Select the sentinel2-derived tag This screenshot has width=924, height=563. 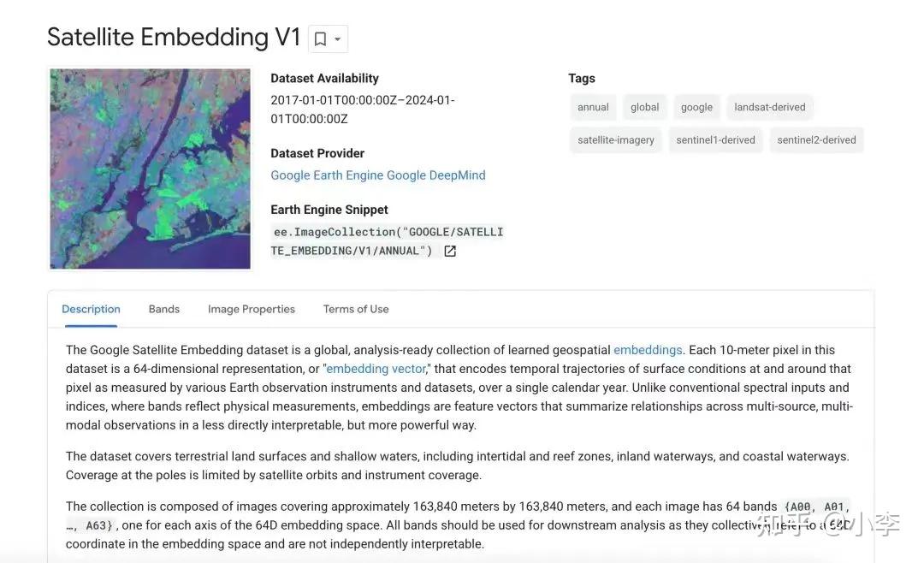[x=816, y=139]
